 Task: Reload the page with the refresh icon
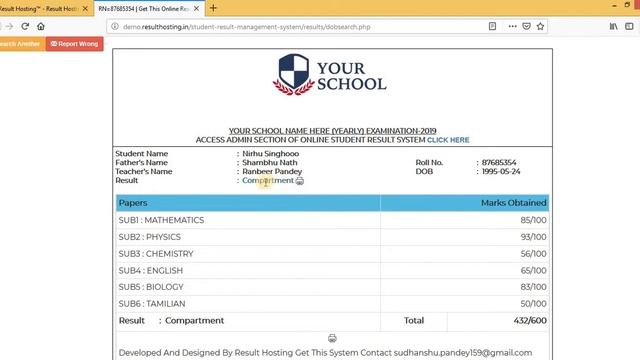[x=25, y=27]
